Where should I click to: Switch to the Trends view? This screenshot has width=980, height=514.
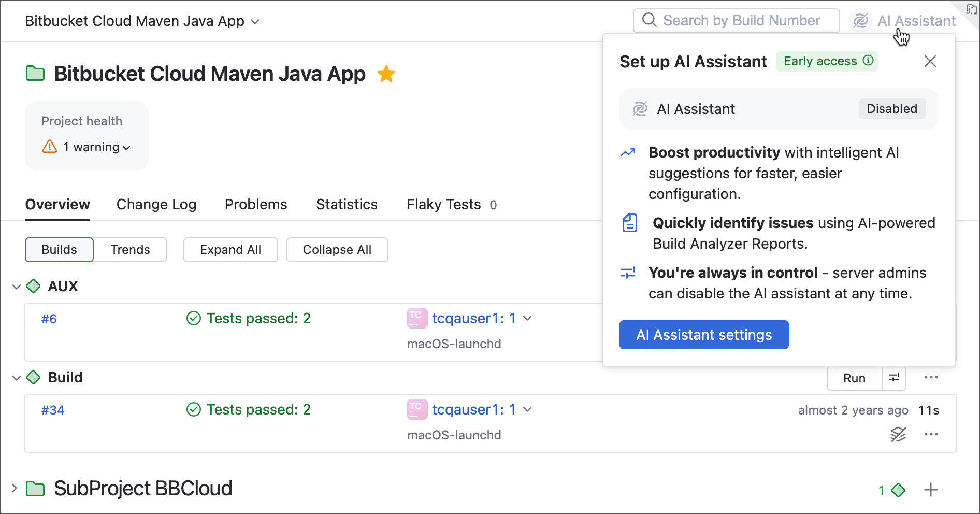tap(129, 249)
